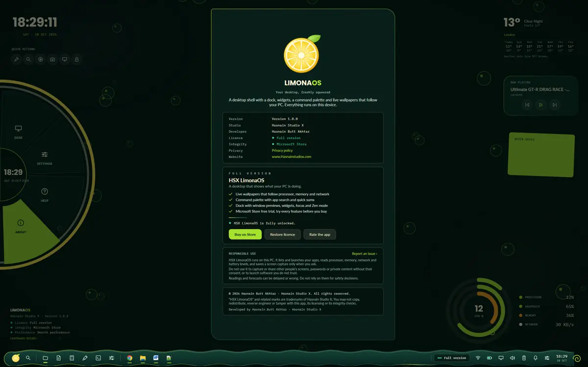Click the radial menu center clock

pos(13,174)
